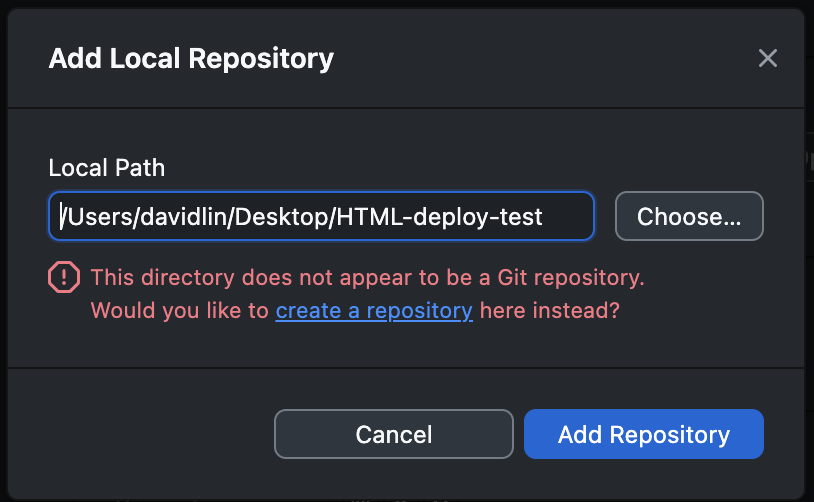This screenshot has width=814, height=502.
Task: Click the "here instead?" text
Action: (x=550, y=311)
